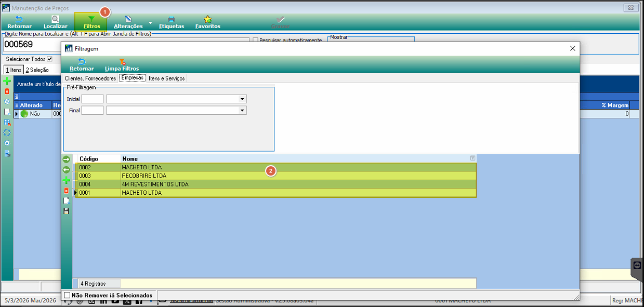Click blank page icon in main window sidebar

[x=7, y=112]
